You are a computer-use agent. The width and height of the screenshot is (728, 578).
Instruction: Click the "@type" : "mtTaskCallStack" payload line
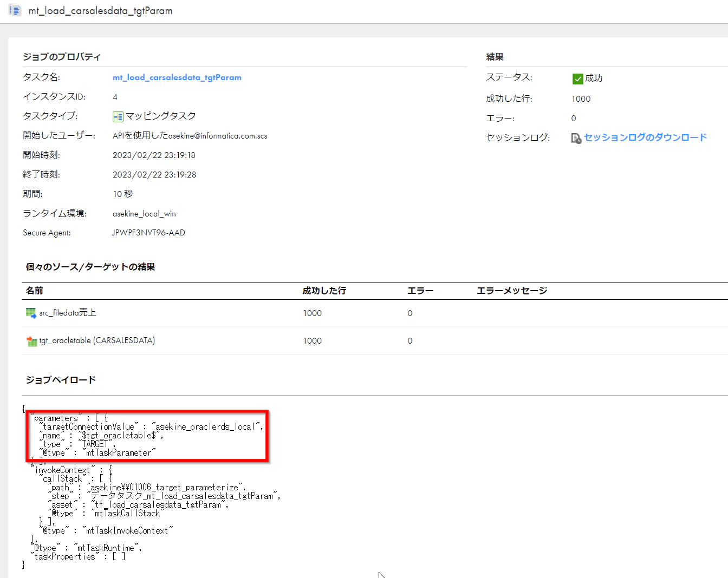(x=106, y=514)
